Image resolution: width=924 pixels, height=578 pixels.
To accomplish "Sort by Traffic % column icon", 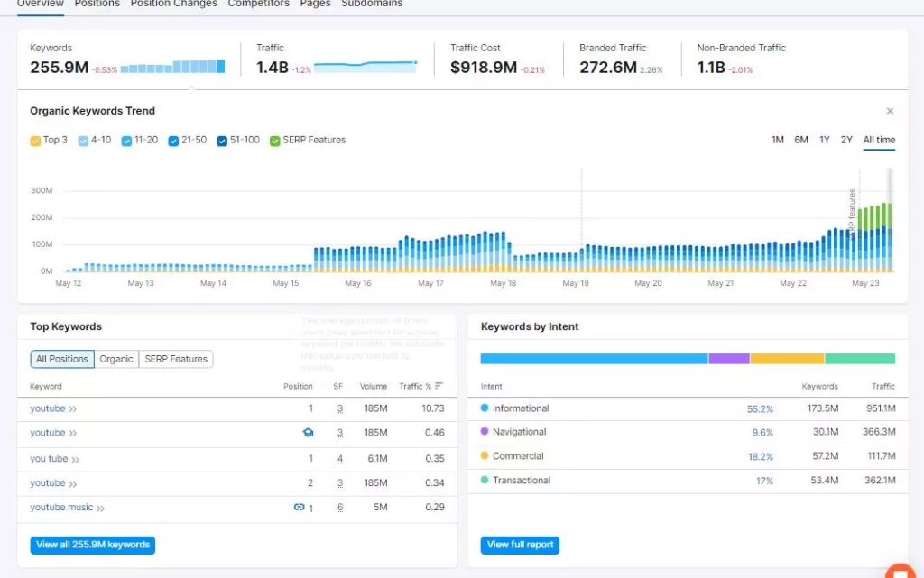I will (x=439, y=386).
